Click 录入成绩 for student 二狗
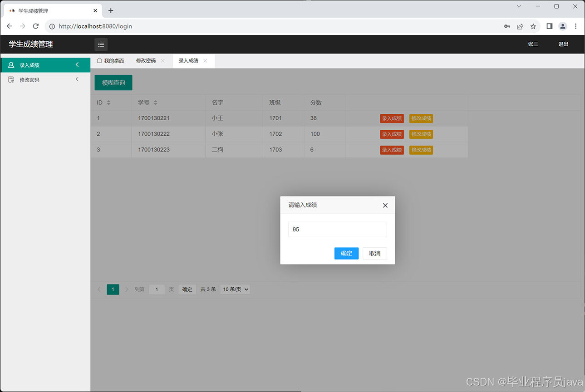 click(392, 150)
